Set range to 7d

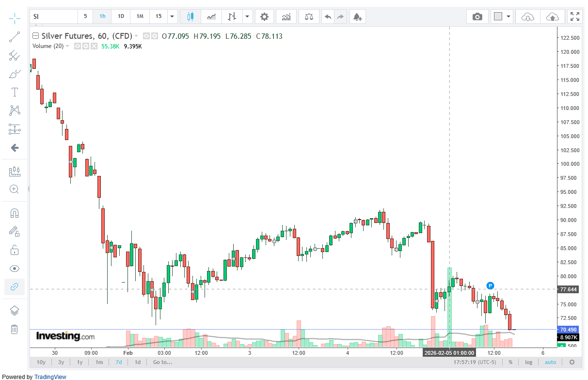point(119,362)
